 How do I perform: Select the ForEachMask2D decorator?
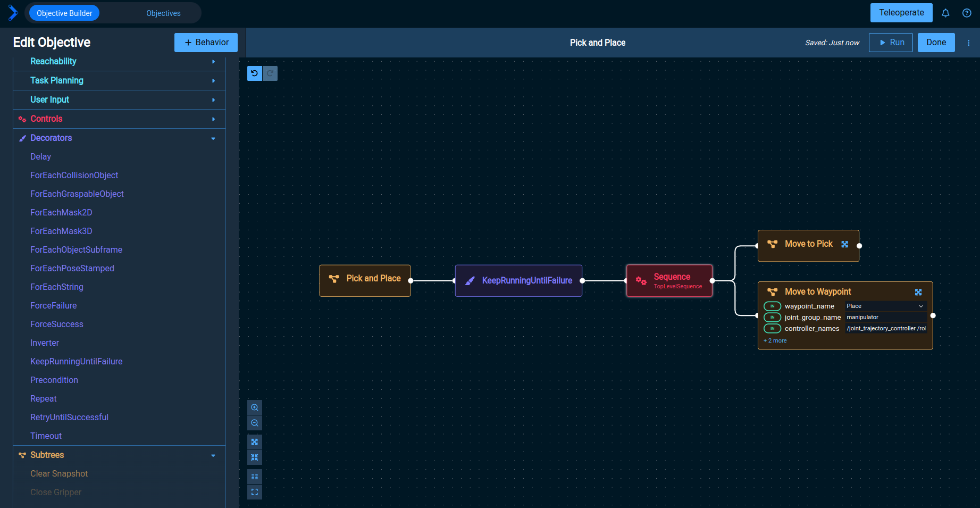click(61, 212)
